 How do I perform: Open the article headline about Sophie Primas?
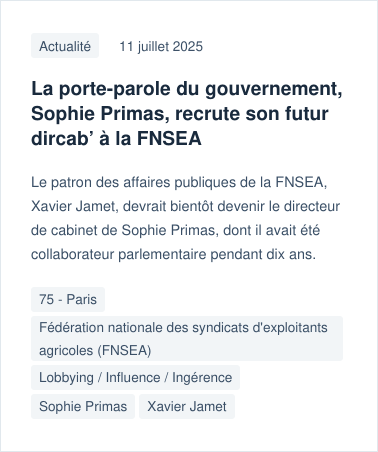(187, 114)
